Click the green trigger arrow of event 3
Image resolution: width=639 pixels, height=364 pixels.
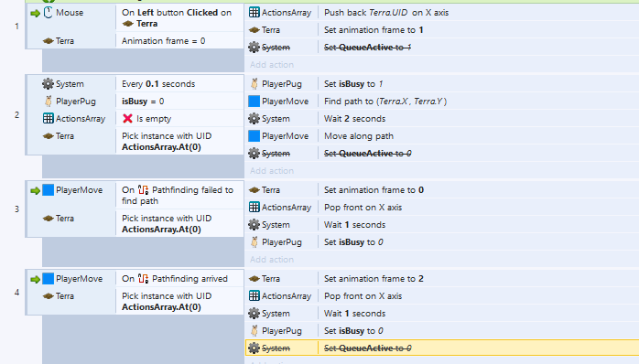(35, 190)
